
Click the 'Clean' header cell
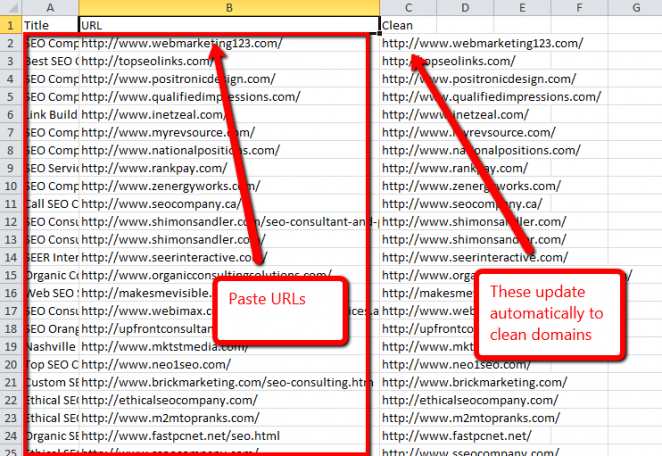[408, 25]
